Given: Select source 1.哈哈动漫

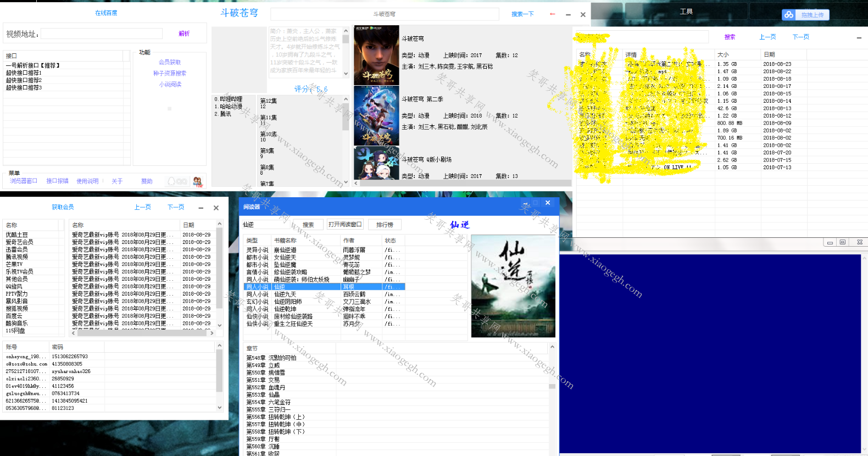Looking at the screenshot, I should [x=228, y=107].
